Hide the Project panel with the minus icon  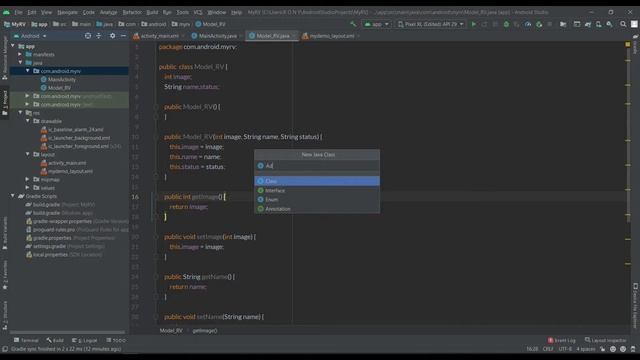point(123,36)
